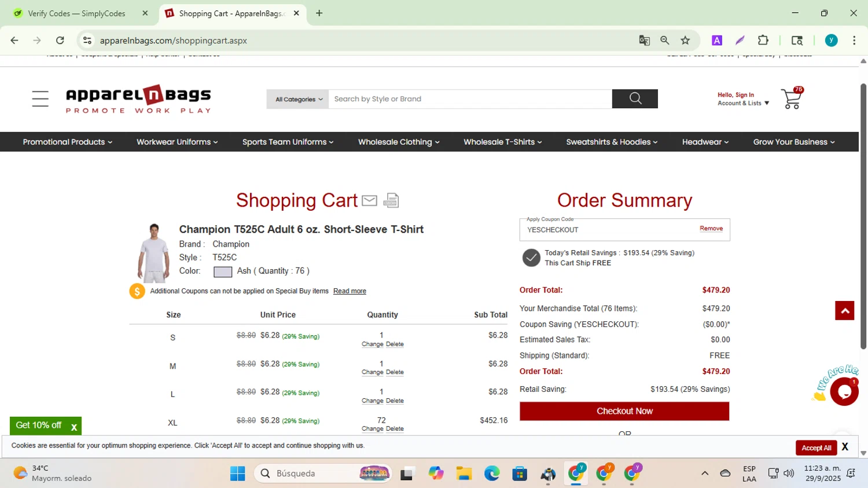Delete the size L row
The image size is (868, 488).
pos(395,401)
